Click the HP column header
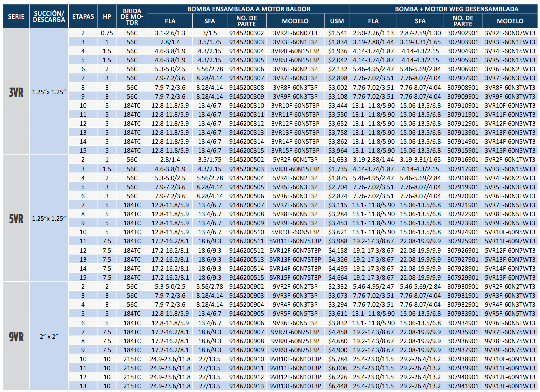 [107, 16]
